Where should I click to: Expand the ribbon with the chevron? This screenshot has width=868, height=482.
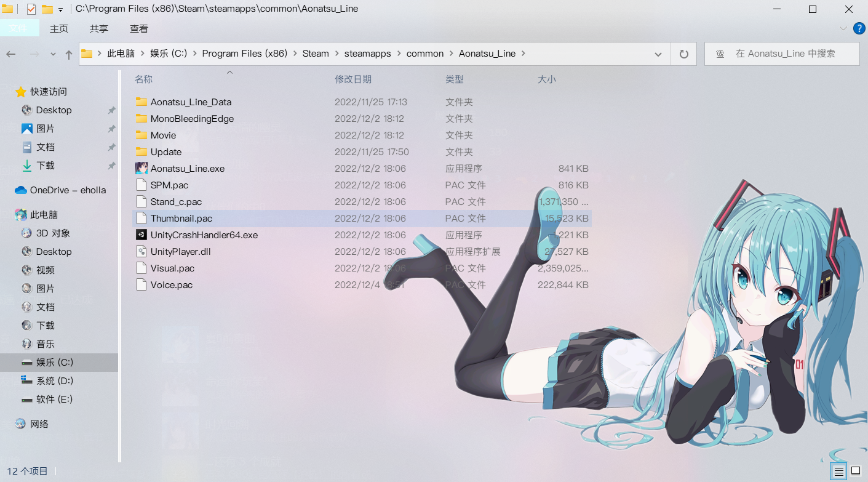point(843,28)
